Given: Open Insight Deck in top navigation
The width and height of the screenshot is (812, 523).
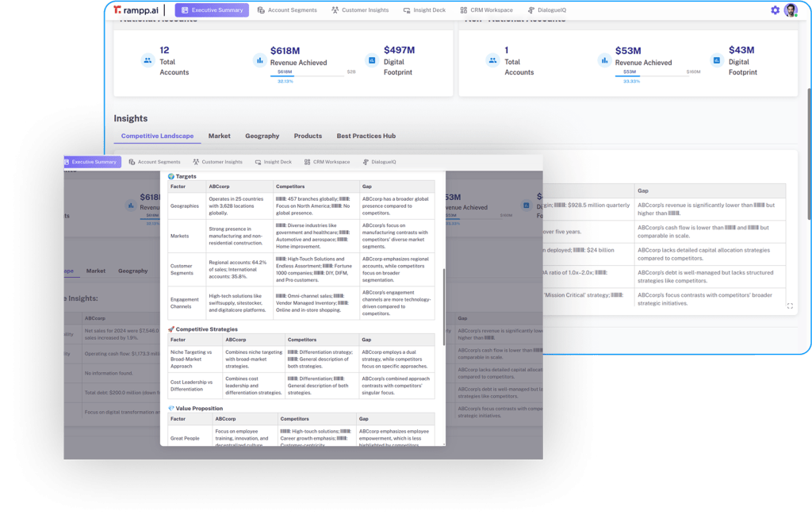Looking at the screenshot, I should (x=424, y=10).
